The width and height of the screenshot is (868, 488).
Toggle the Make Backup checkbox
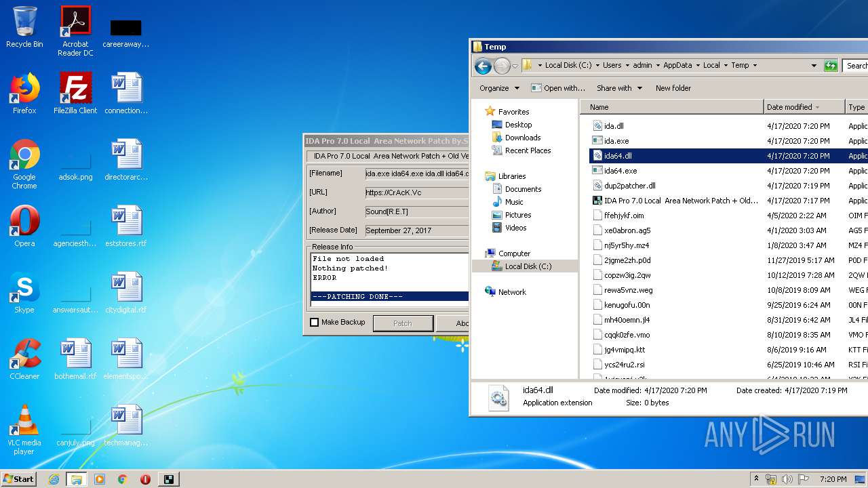(x=314, y=323)
